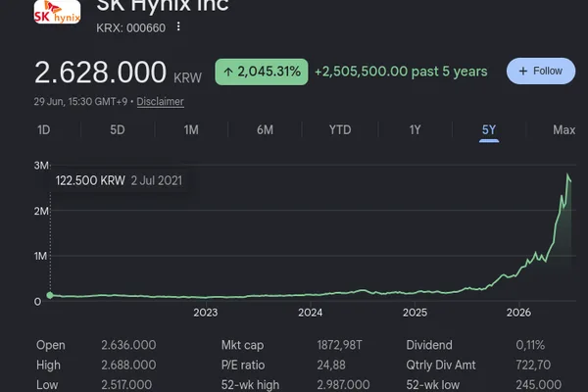
Task: Click the KRX: 000660 ticker text
Action: tap(131, 28)
